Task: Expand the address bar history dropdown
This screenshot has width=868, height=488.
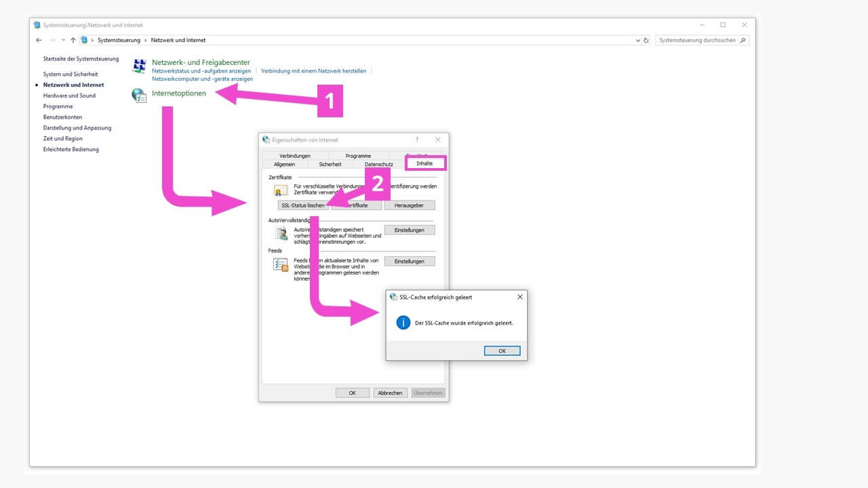Action: coord(638,40)
